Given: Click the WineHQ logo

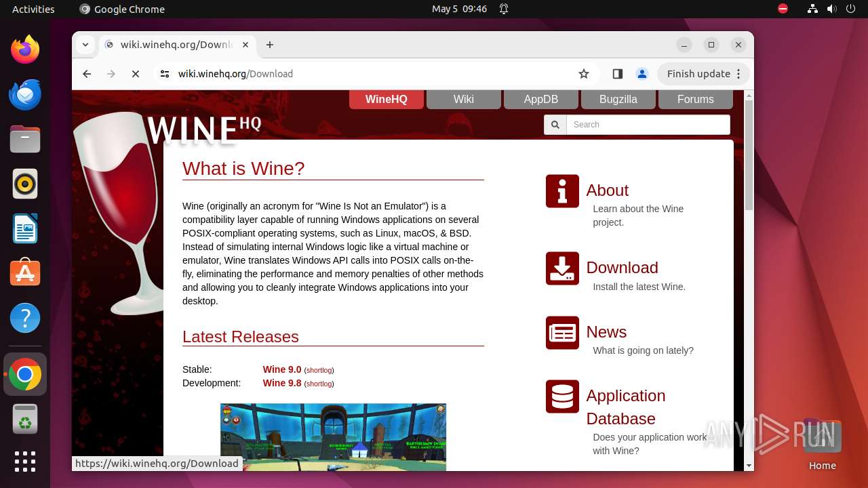Looking at the screenshot, I should 203,129.
